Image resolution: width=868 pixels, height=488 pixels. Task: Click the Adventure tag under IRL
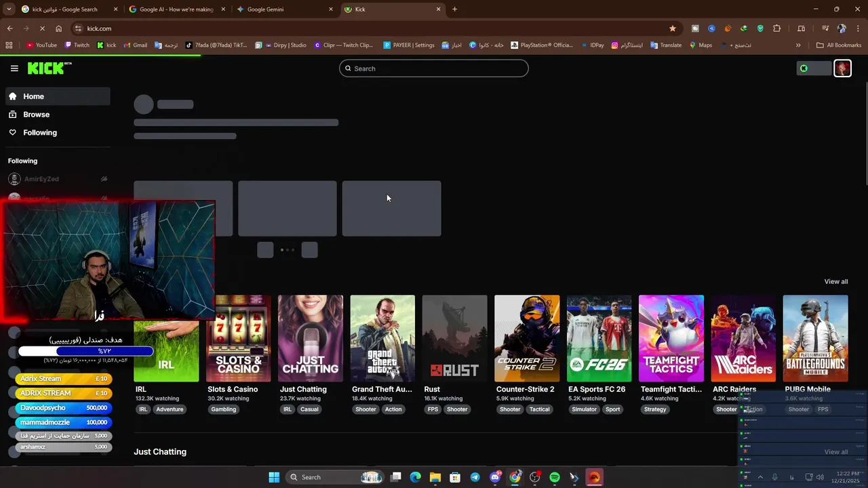click(170, 409)
